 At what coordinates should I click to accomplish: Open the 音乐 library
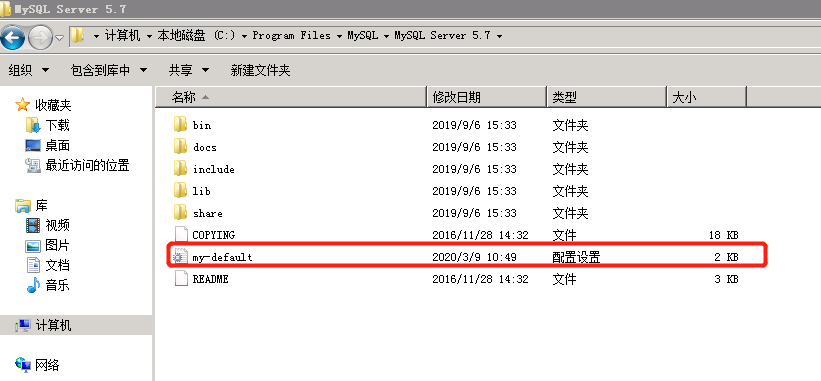(x=57, y=285)
